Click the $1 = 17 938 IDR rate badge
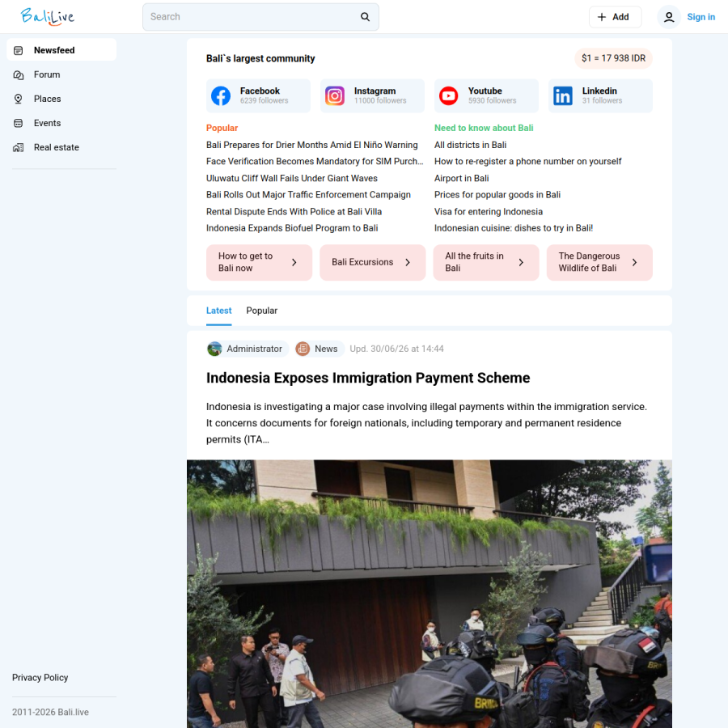 613,58
